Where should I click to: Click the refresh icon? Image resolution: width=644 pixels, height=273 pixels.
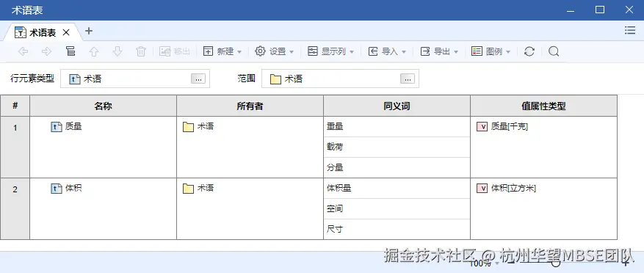pos(529,51)
